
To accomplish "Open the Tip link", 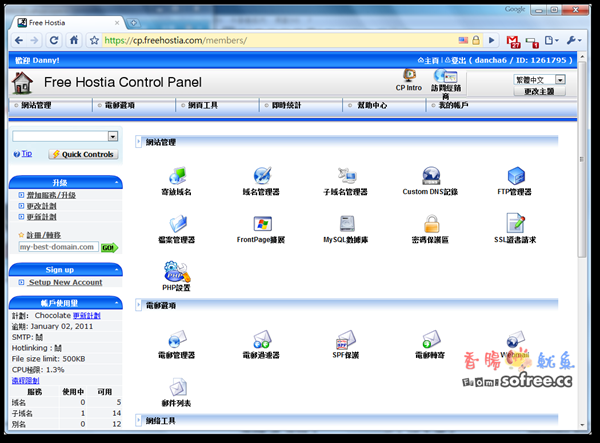I will [x=27, y=153].
